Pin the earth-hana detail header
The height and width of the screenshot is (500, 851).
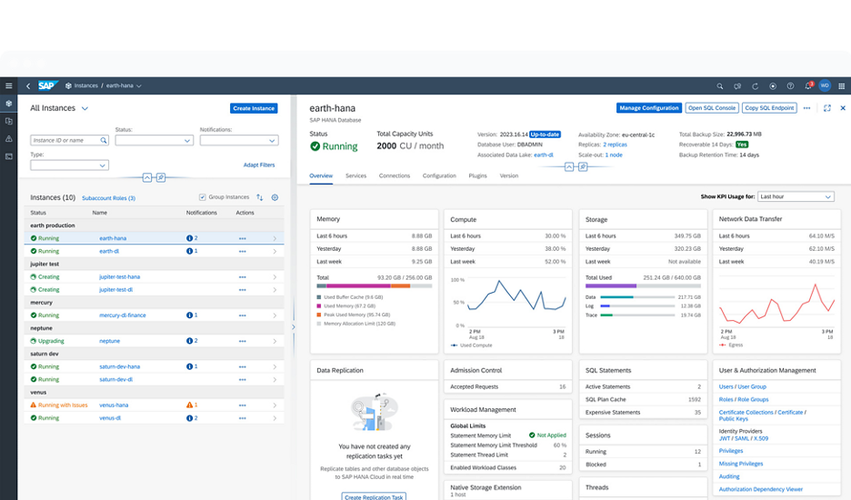(582, 167)
